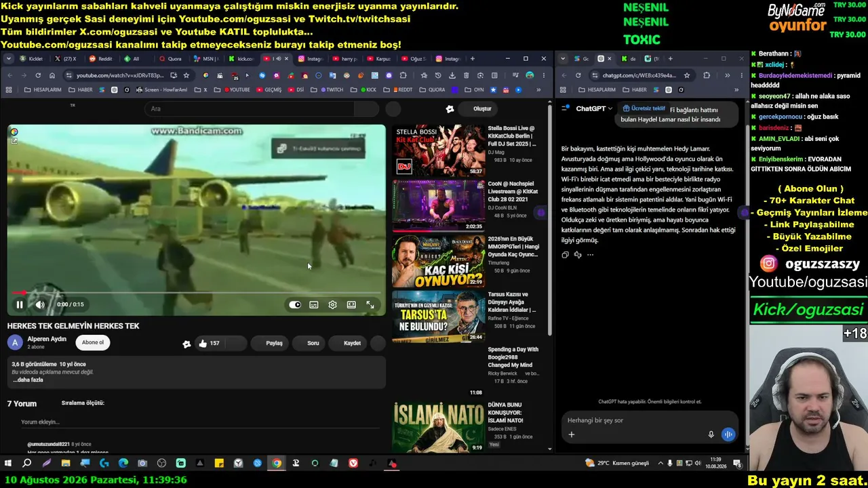Switch to the (27) X browser tab
Viewport: 868px width, 488px height.
(66, 59)
